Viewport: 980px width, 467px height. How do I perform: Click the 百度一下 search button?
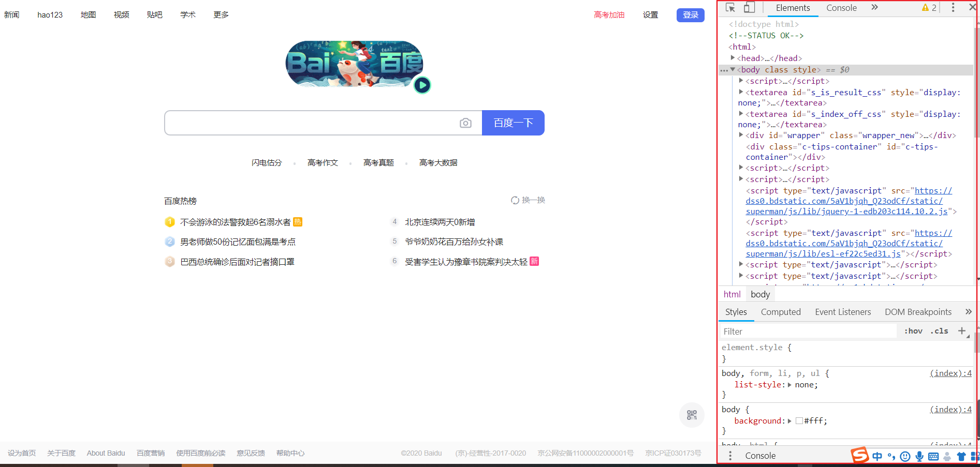[x=513, y=123]
